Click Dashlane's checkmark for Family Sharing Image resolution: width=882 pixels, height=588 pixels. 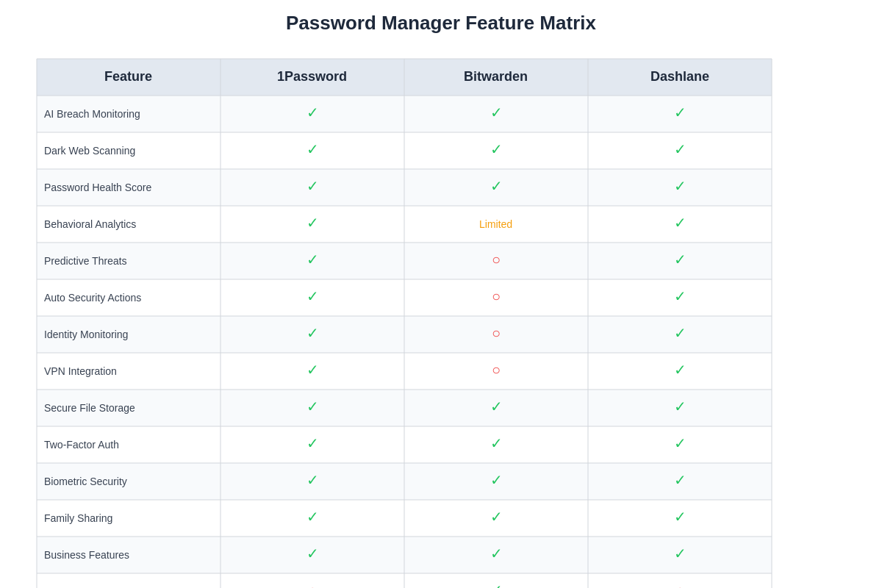(x=680, y=517)
